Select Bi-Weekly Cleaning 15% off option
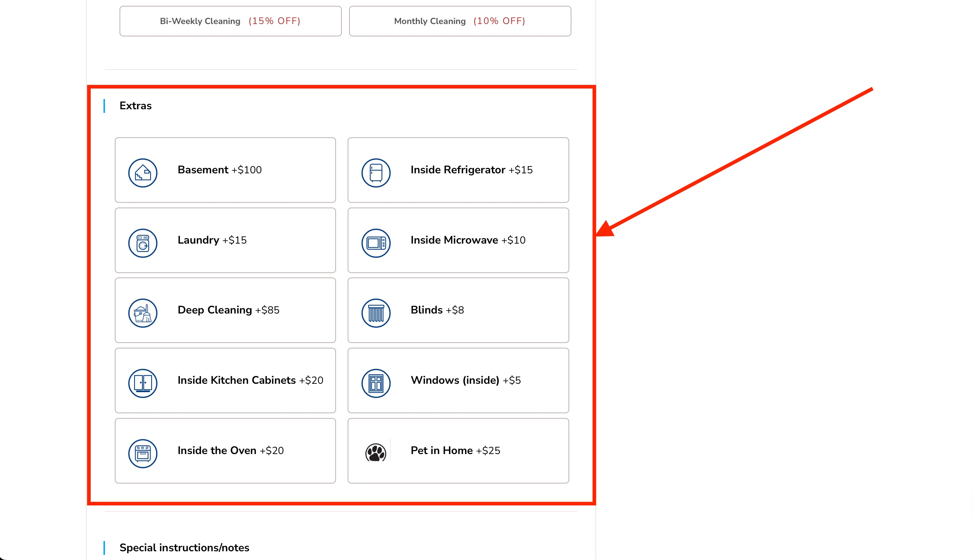The width and height of the screenshot is (973, 560). (230, 21)
